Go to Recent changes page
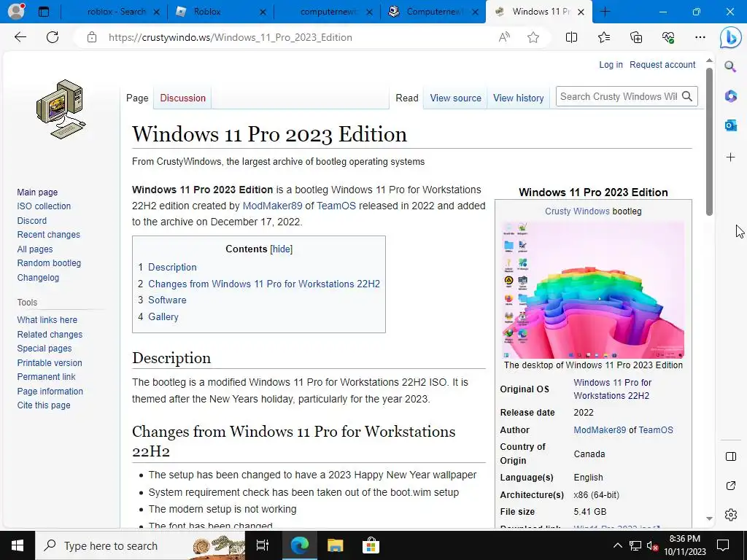 point(49,235)
